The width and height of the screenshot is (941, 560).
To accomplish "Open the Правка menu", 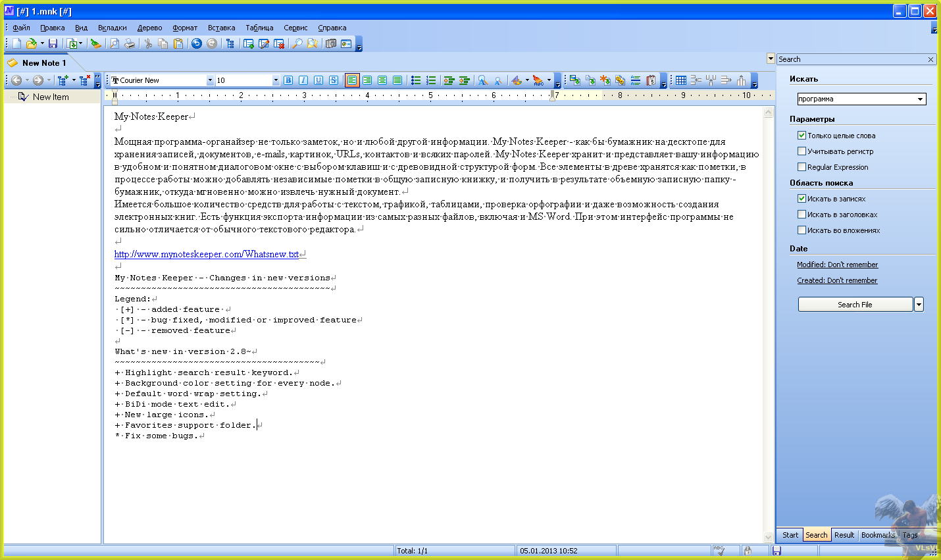I will tap(52, 28).
